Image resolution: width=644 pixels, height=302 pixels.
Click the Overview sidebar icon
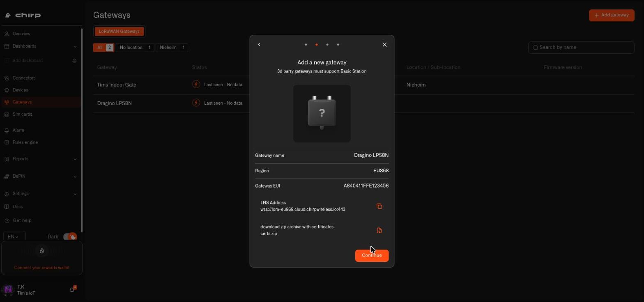coord(7,34)
